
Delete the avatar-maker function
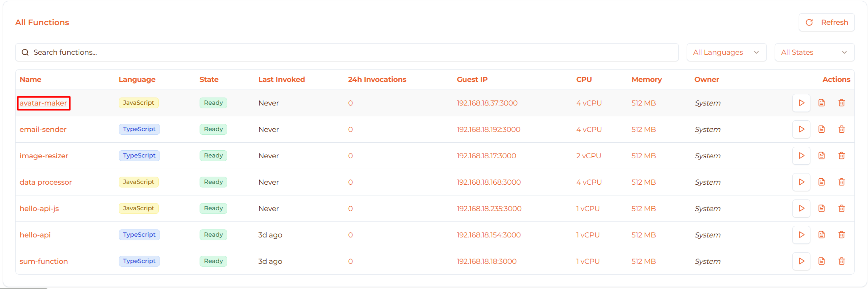842,103
